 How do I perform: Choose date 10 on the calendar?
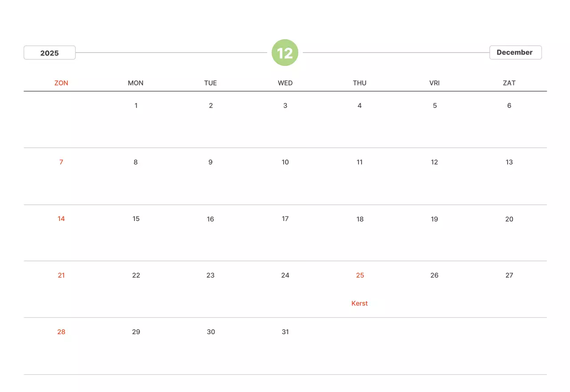[285, 162]
